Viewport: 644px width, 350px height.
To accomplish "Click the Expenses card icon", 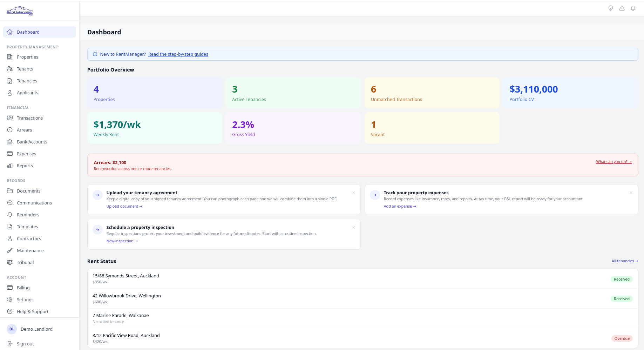I will 10,154.
